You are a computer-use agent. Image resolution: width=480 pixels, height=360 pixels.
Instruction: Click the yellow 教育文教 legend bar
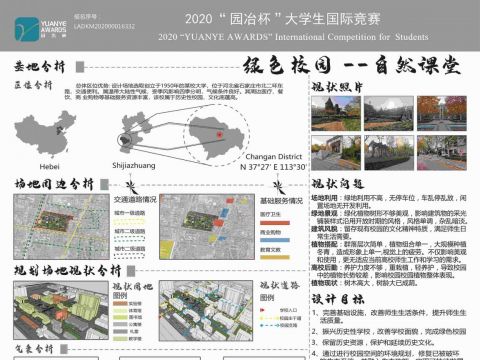pos(275,257)
